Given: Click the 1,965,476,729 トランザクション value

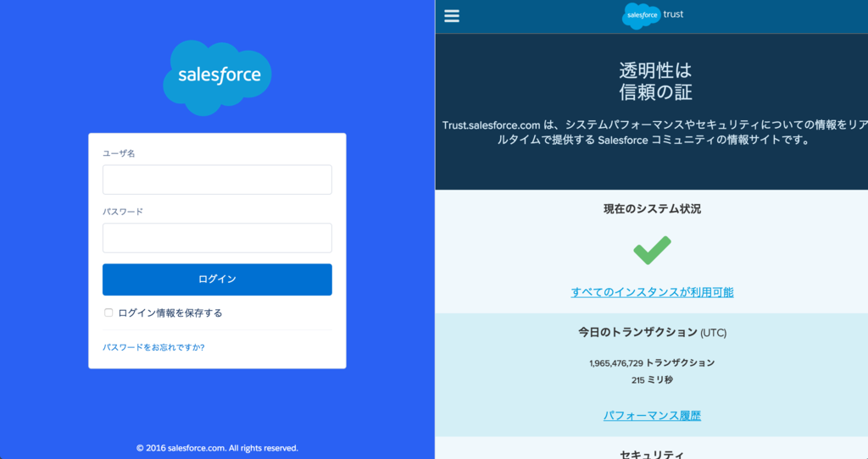Looking at the screenshot, I should [x=652, y=362].
